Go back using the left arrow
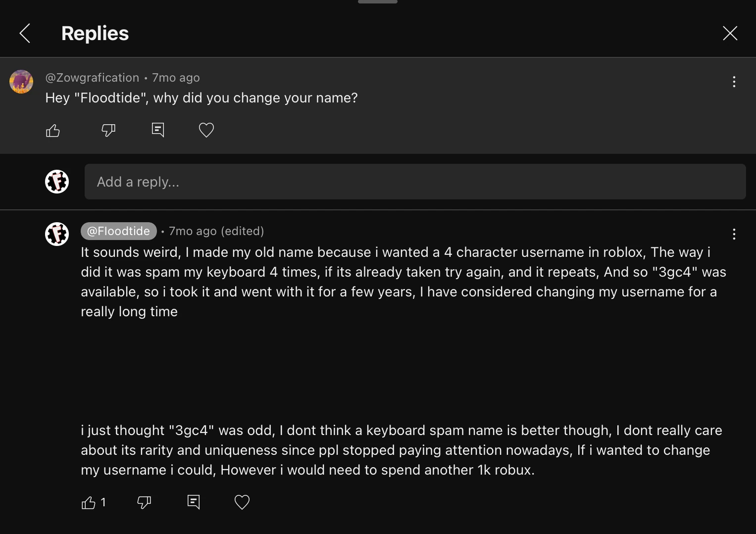Viewport: 756px width, 534px height. pyautogui.click(x=25, y=33)
